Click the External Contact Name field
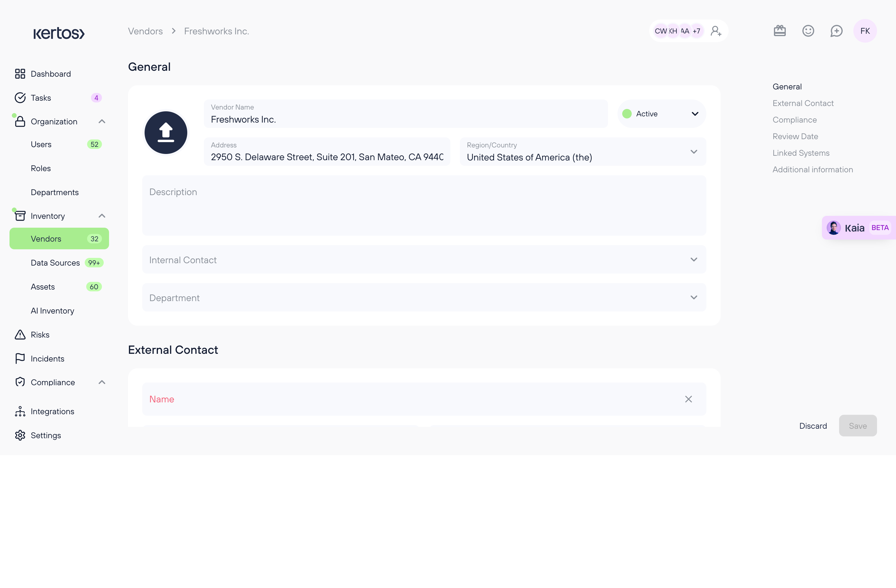Image resolution: width=896 pixels, height=588 pixels. [424, 399]
